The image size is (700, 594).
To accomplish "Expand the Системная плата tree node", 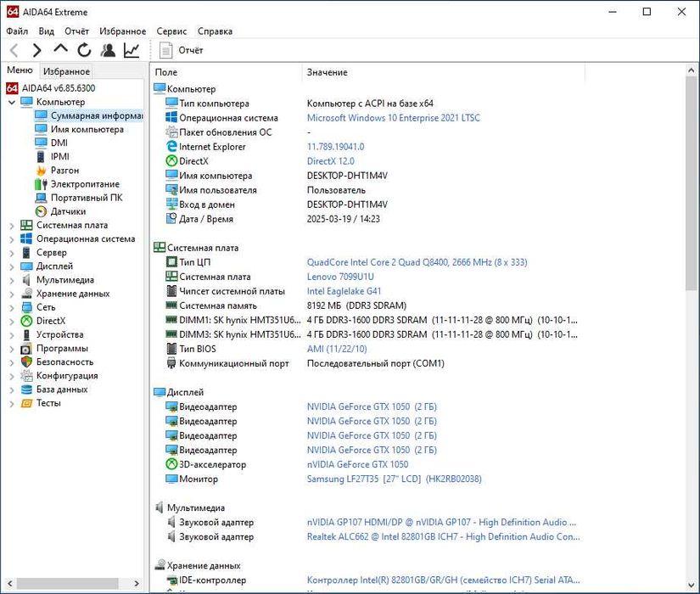I will 11,226.
